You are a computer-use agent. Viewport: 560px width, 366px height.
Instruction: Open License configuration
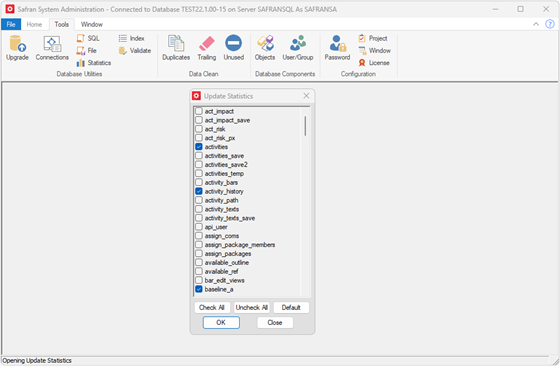click(x=374, y=63)
